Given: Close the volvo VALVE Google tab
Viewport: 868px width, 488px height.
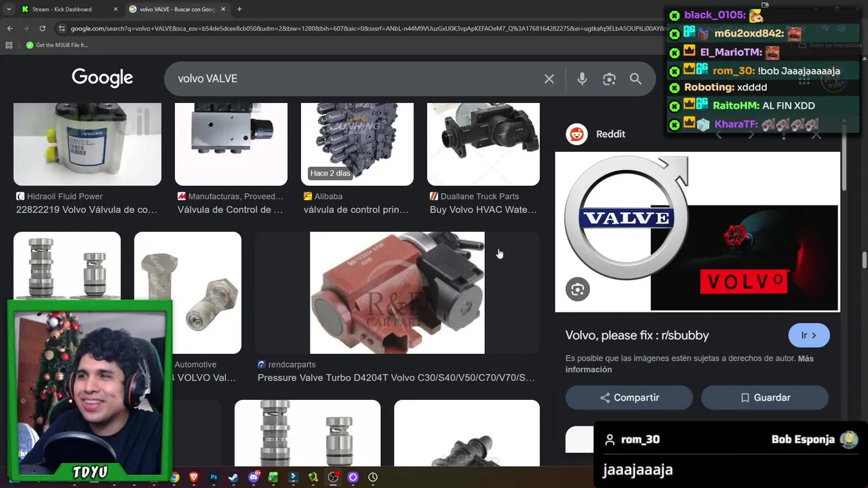Looking at the screenshot, I should coord(223,9).
